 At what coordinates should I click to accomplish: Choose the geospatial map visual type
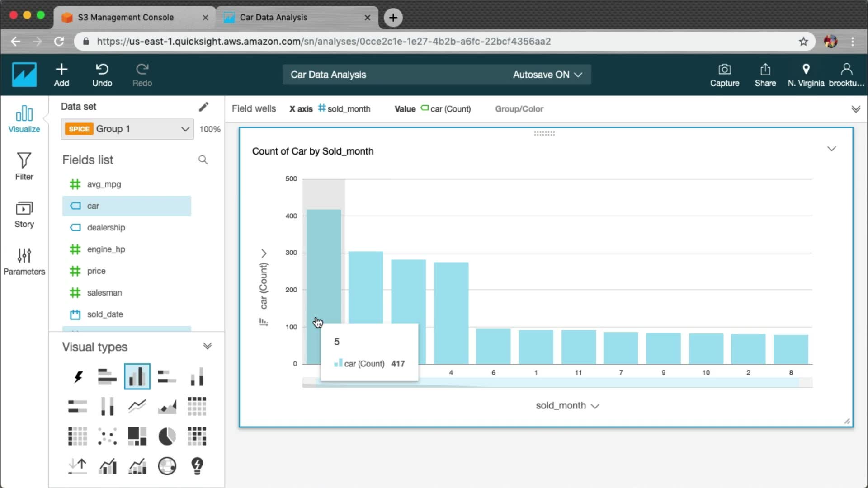coord(167,466)
